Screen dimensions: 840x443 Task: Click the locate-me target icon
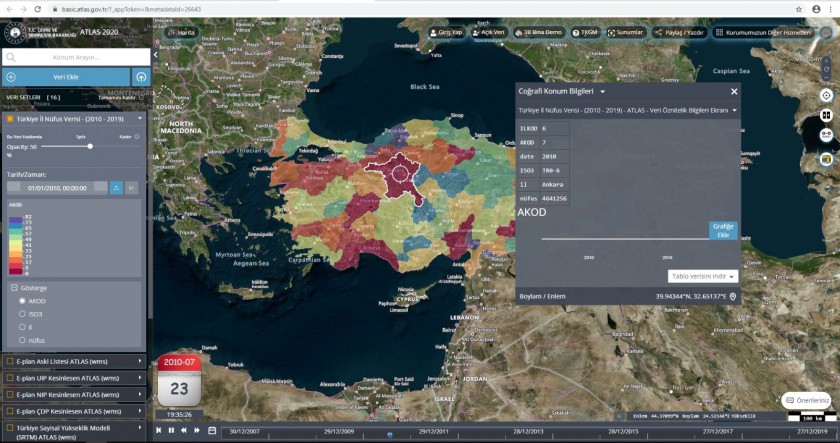click(827, 96)
